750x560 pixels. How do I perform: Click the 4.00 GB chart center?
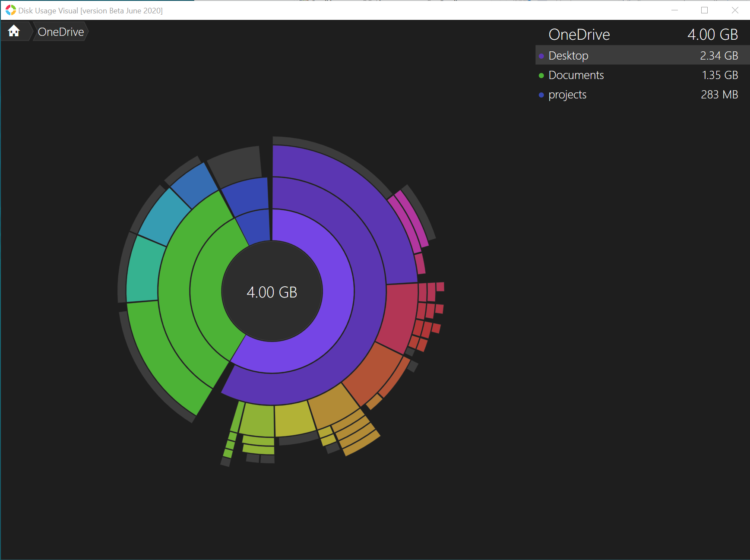272,292
